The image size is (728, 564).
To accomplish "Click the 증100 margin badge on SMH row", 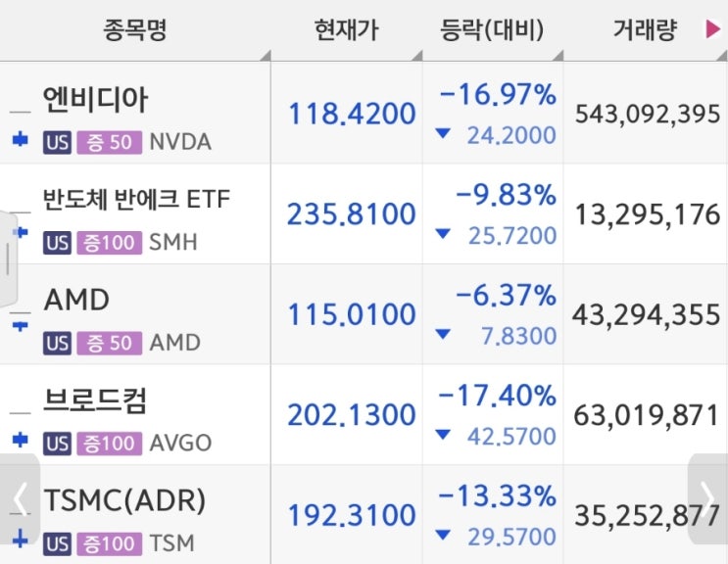I will click(109, 243).
